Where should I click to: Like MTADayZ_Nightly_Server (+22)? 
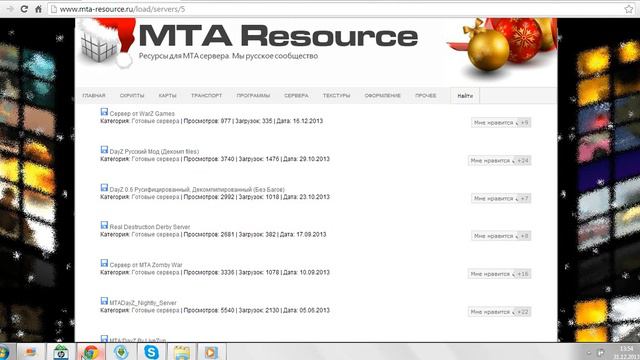[500, 312]
